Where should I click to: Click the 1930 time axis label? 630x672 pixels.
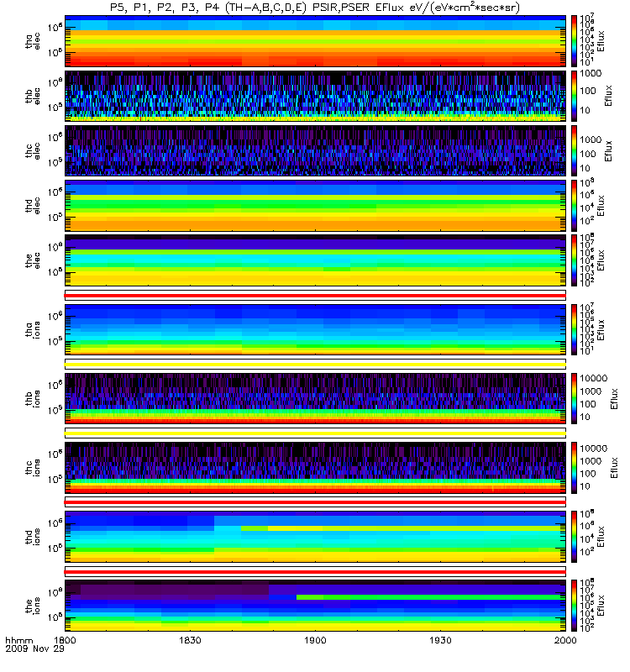440,640
